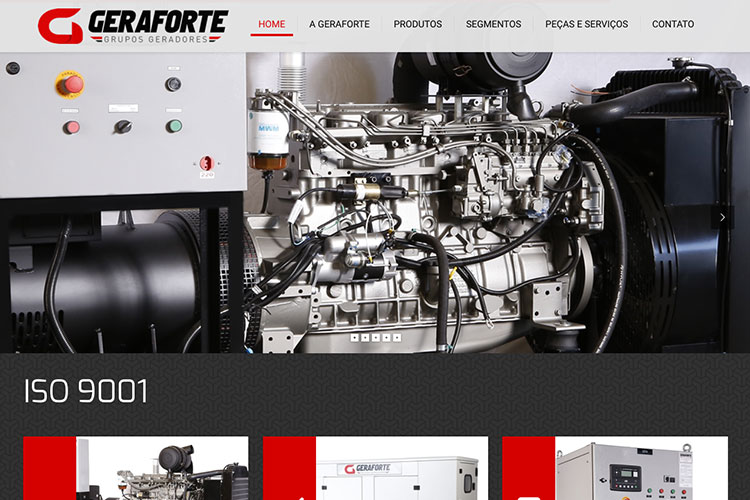Screen dimensions: 750x500
Task: Open the SEGMENTOS menu item
Action: tap(494, 24)
